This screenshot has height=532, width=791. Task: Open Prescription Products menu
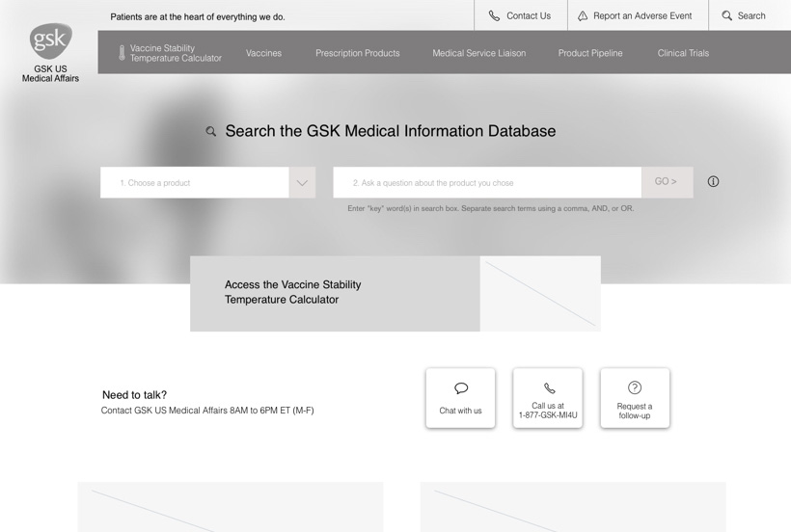[357, 53]
